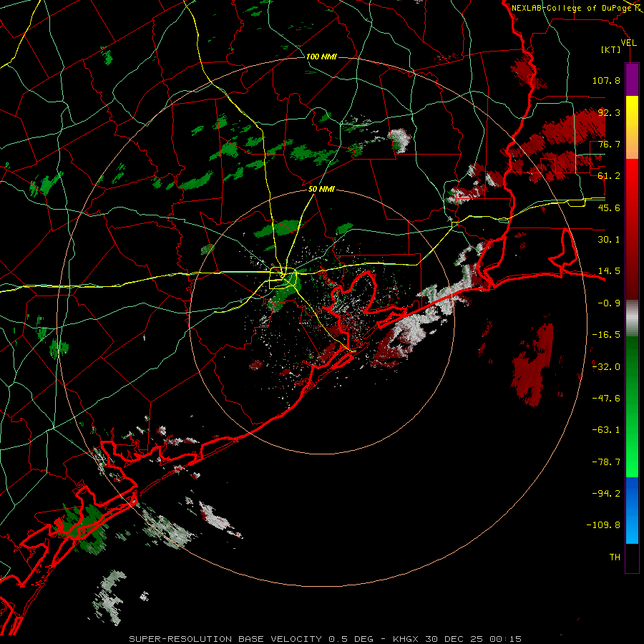The width and height of the screenshot is (644, 644).
Task: Click the -32.0 velocity scale value
Action: pyautogui.click(x=606, y=367)
